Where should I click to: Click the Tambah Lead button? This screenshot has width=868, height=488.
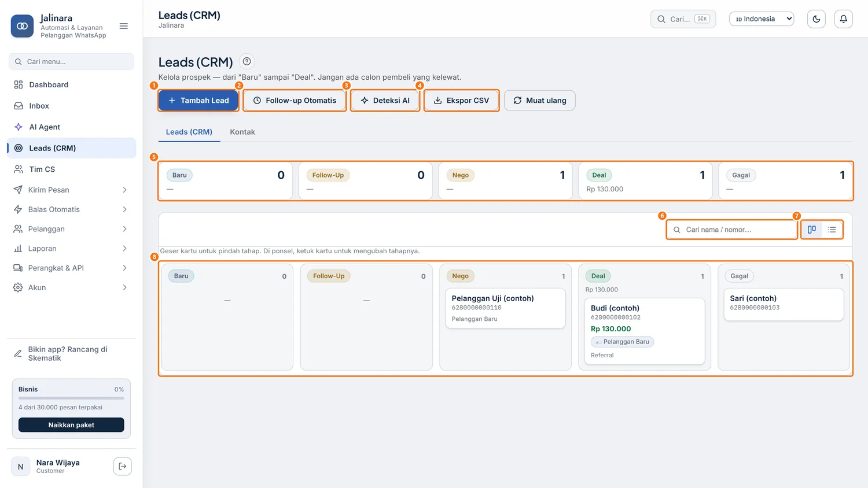[198, 101]
